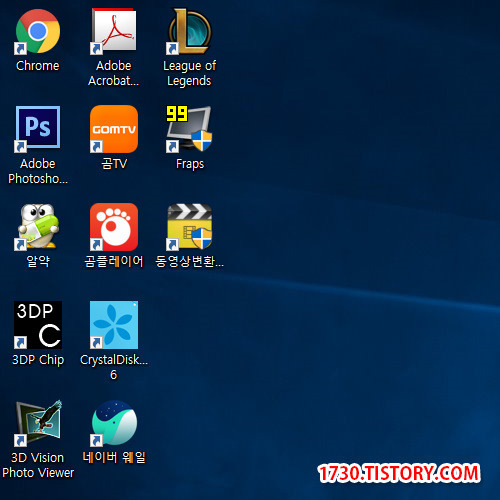Select the League of Legends icon

pyautogui.click(x=190, y=32)
